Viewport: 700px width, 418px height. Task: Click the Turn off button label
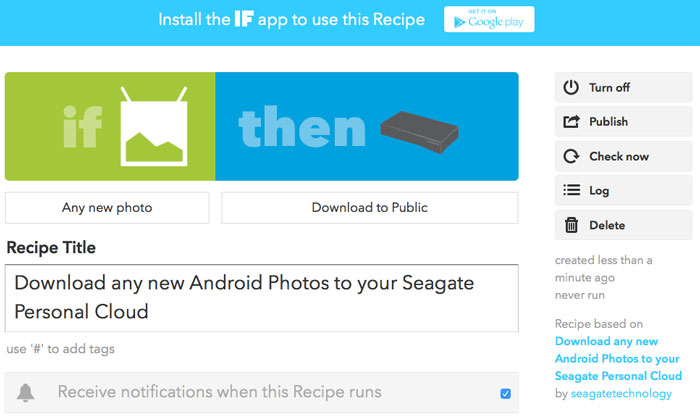pos(609,88)
